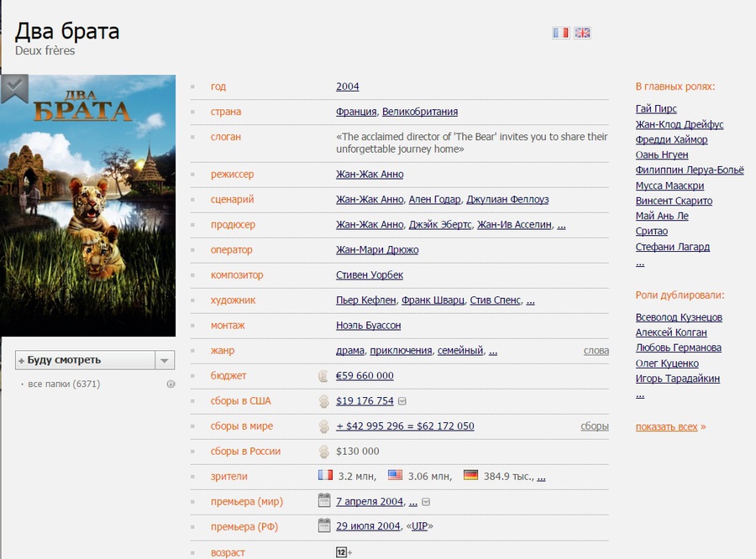756x559 pixels.
Task: Open artist Пьер Кефлен link
Action: (366, 300)
